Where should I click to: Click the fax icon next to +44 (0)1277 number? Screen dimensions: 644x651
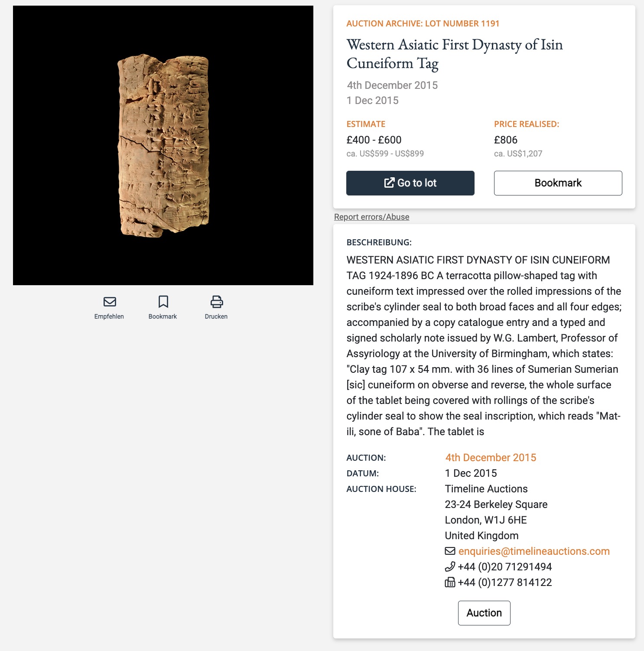pyautogui.click(x=450, y=582)
